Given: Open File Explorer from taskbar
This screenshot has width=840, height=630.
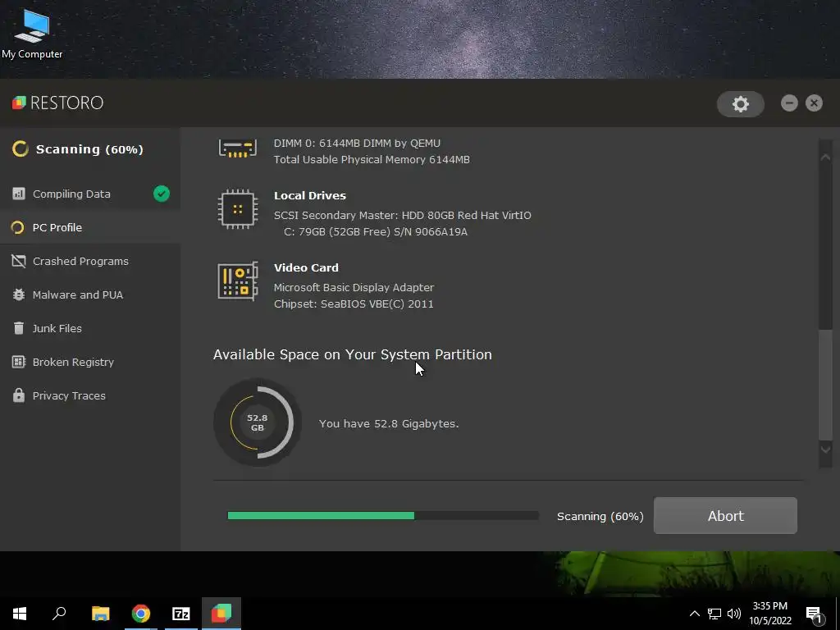Looking at the screenshot, I should (100, 614).
